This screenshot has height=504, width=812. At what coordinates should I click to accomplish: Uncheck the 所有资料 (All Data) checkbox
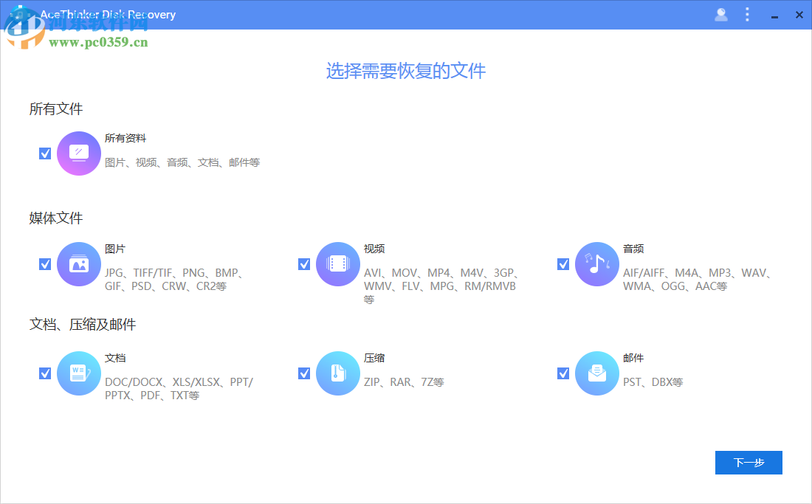[x=45, y=153]
